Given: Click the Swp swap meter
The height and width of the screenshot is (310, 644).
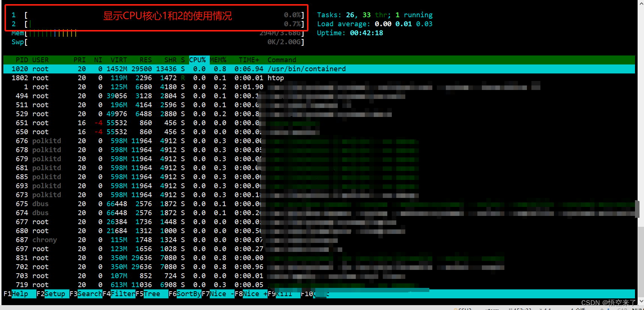Looking at the screenshot, I should coord(158,42).
